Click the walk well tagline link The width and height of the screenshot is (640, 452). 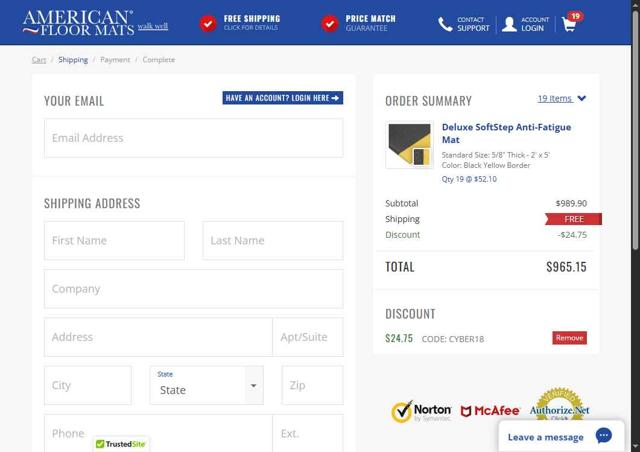(153, 27)
